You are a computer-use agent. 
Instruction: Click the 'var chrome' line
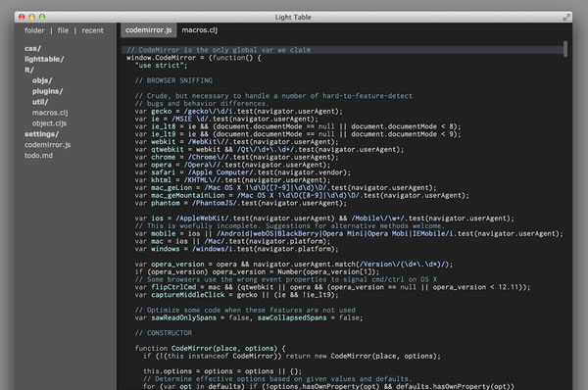(236, 157)
